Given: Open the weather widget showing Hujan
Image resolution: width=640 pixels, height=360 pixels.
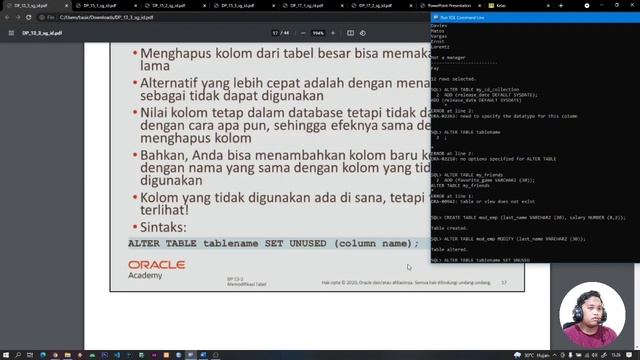Looking at the screenshot, I should (x=532, y=356).
